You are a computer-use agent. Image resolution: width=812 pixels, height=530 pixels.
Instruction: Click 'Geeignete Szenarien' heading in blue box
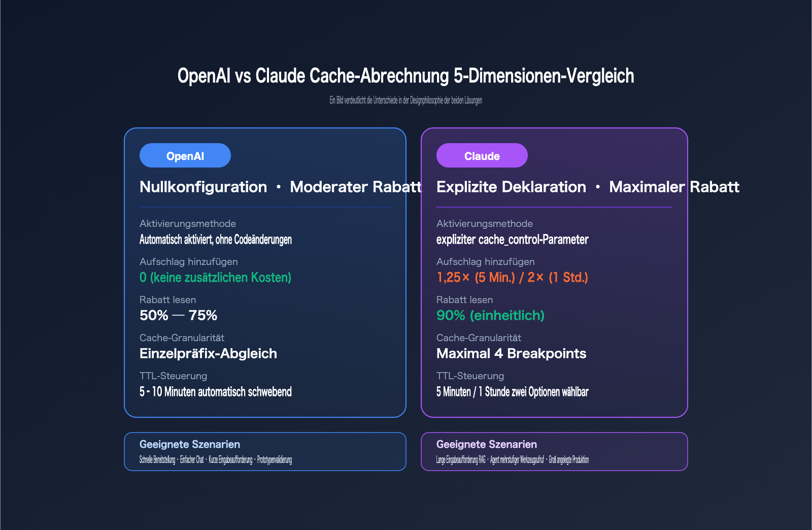(x=190, y=444)
